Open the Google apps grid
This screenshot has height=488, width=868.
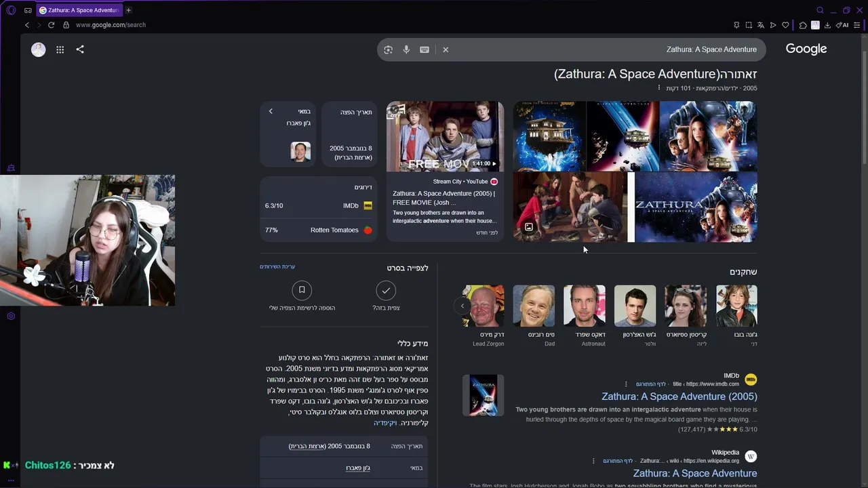(60, 49)
